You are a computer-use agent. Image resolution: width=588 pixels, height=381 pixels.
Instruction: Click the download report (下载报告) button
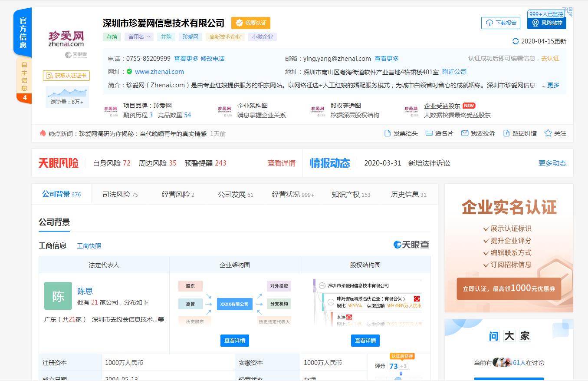500,23
